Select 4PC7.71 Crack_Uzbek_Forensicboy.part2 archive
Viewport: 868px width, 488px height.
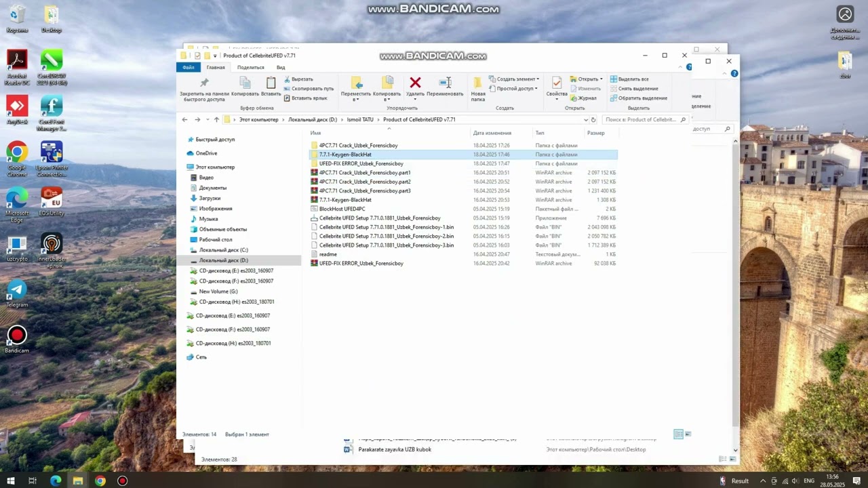point(365,182)
